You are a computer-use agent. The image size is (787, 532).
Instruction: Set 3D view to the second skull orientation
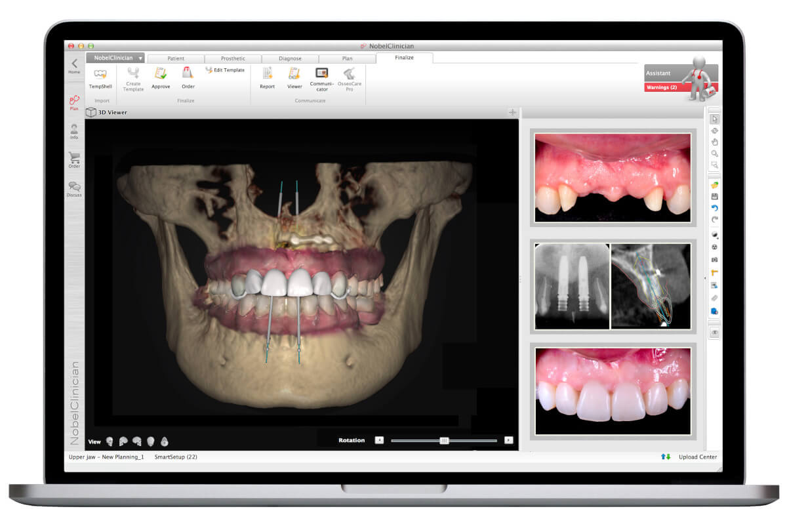point(123,441)
